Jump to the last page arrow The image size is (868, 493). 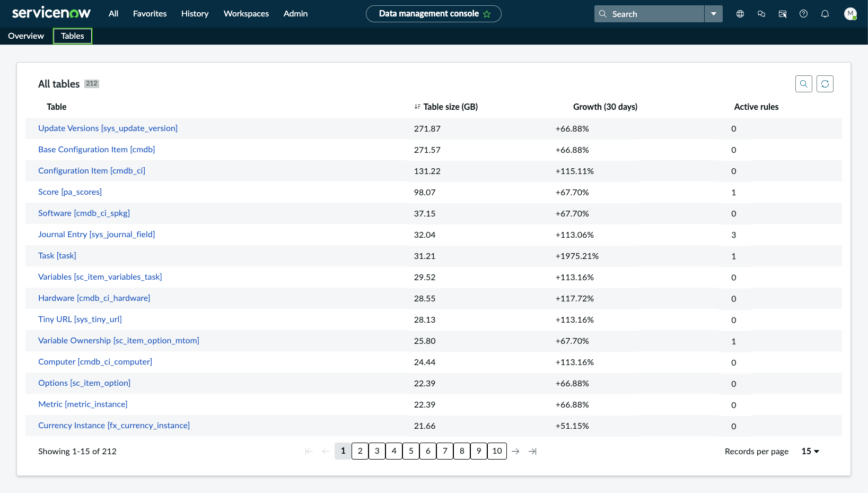pyautogui.click(x=532, y=451)
